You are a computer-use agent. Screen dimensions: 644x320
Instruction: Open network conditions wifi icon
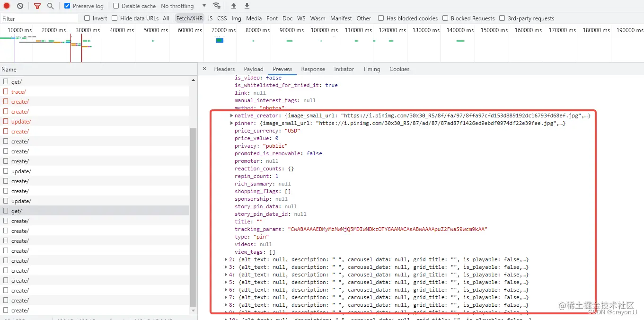click(x=217, y=6)
